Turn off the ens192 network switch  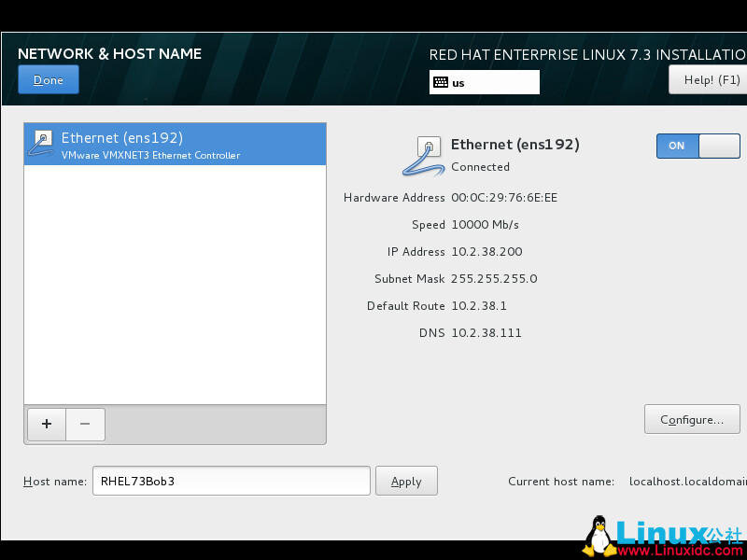point(719,146)
